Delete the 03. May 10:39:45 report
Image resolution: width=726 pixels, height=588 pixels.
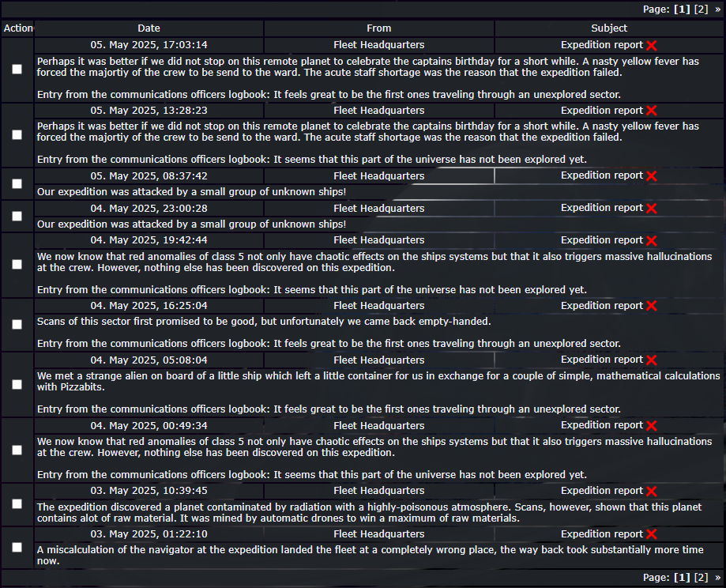[x=652, y=491]
